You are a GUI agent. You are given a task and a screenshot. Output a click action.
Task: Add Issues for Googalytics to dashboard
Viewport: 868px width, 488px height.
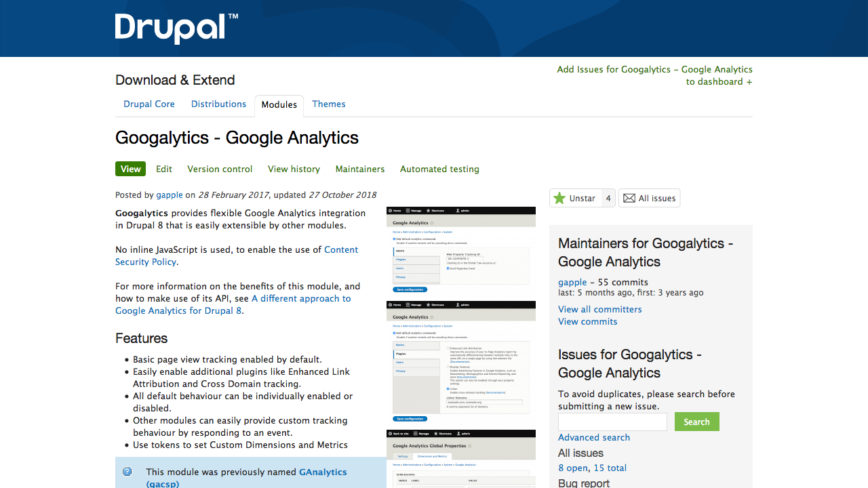tap(654, 75)
